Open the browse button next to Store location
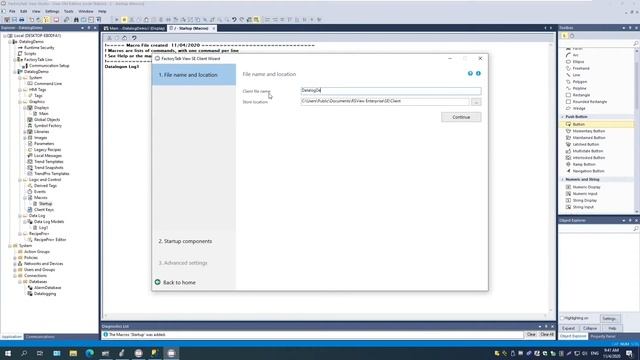The height and width of the screenshot is (360, 640). point(476,102)
